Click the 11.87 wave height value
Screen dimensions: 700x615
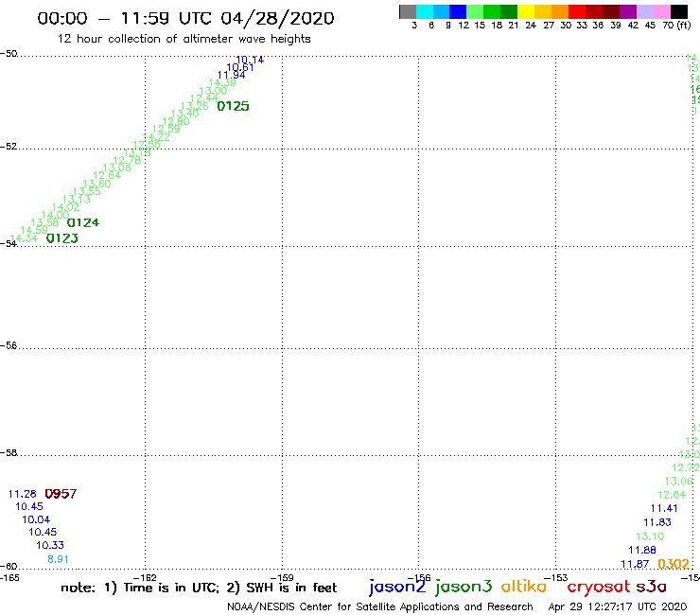coord(635,564)
